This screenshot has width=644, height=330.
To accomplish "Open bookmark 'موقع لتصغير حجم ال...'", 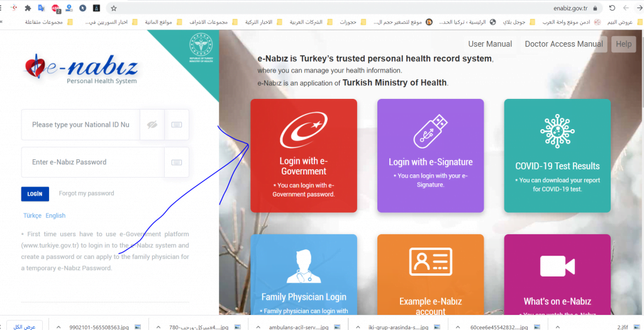I will point(402,22).
